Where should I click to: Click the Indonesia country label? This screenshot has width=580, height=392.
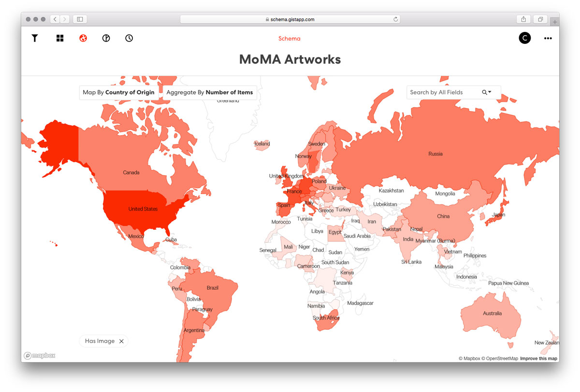coord(466,277)
